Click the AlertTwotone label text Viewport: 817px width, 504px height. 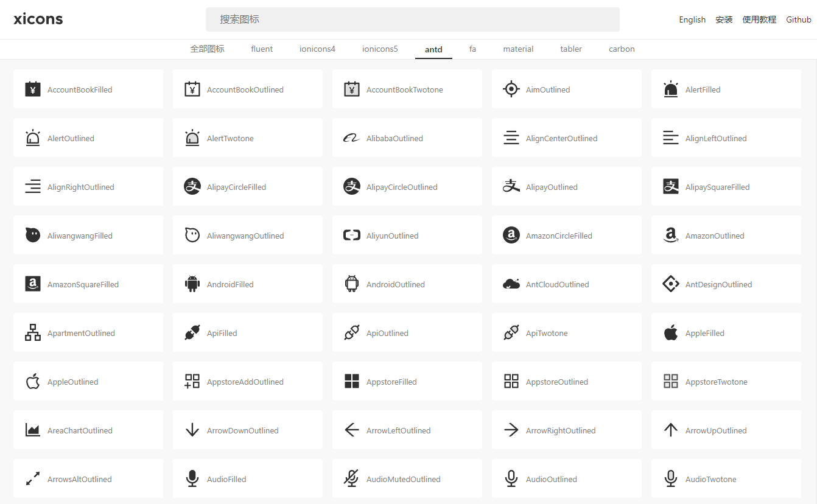click(230, 138)
